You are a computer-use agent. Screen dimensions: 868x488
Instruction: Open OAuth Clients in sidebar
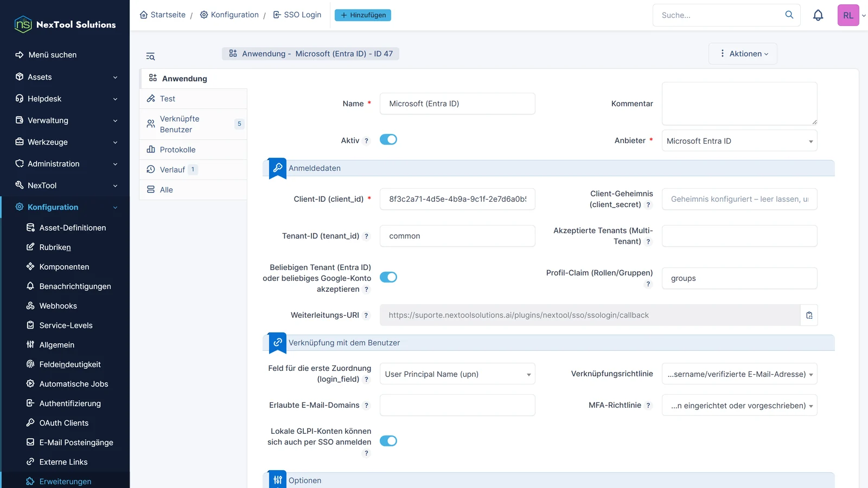point(63,423)
